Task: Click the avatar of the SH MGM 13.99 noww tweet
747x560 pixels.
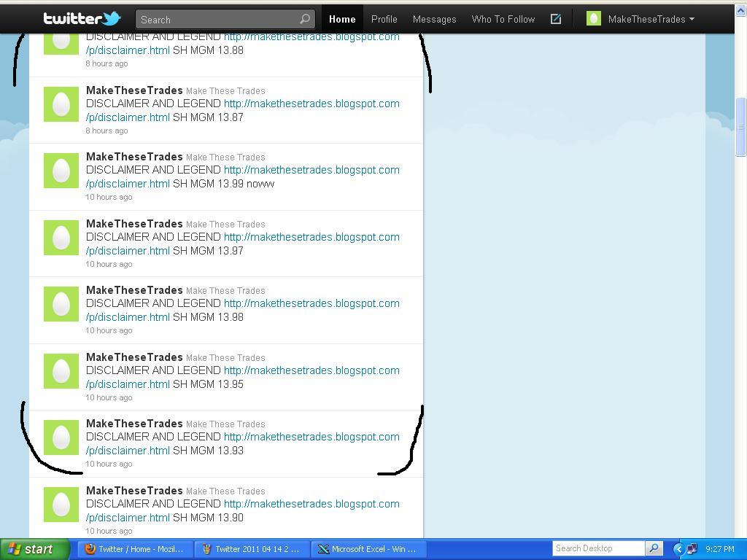Action: coord(61,171)
